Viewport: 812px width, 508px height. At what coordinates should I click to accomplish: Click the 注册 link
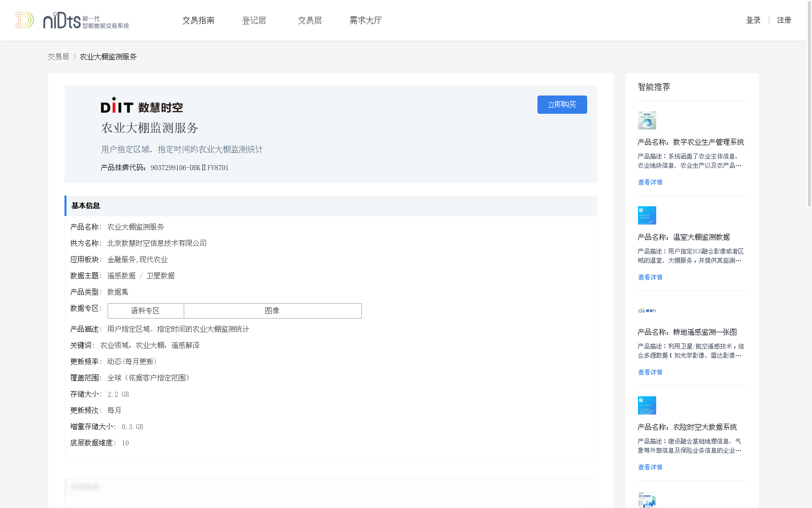pos(784,20)
